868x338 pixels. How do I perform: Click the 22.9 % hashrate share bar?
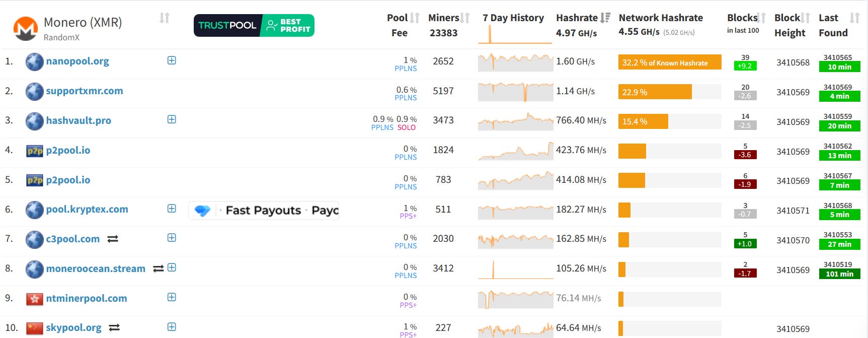[x=655, y=92]
